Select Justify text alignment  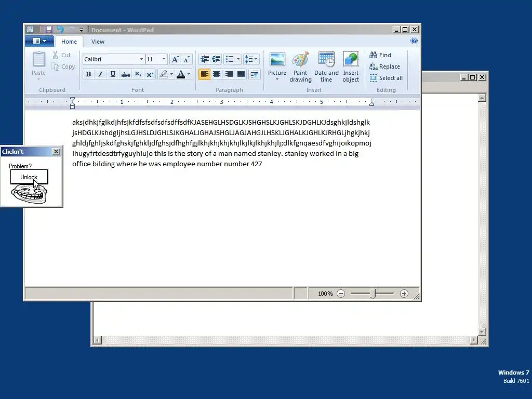pyautogui.click(x=241, y=74)
